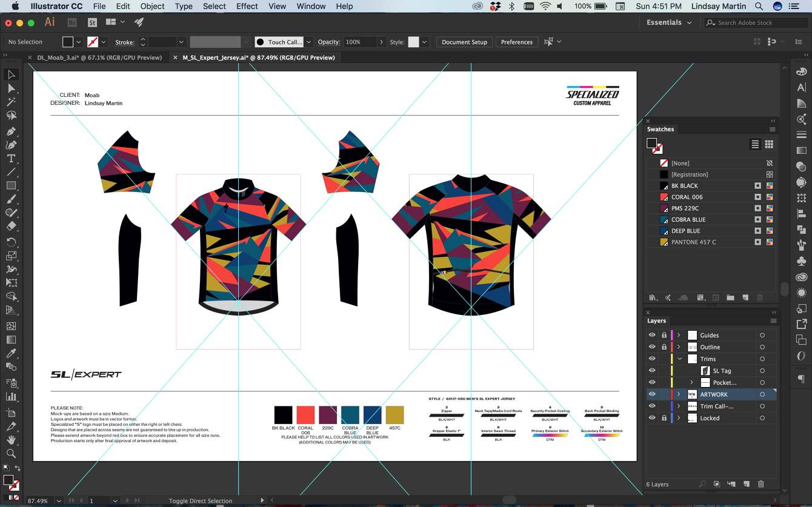The image size is (812, 507).
Task: Open Preferences from the control bar
Action: (516, 42)
